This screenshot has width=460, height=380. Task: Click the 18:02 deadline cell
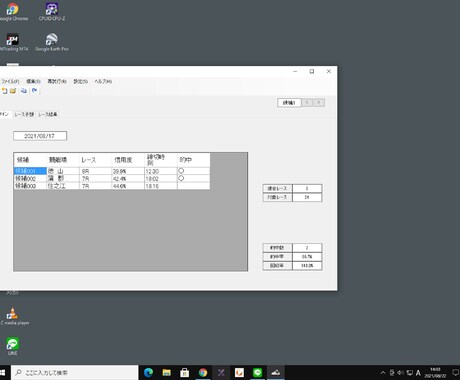(160, 179)
